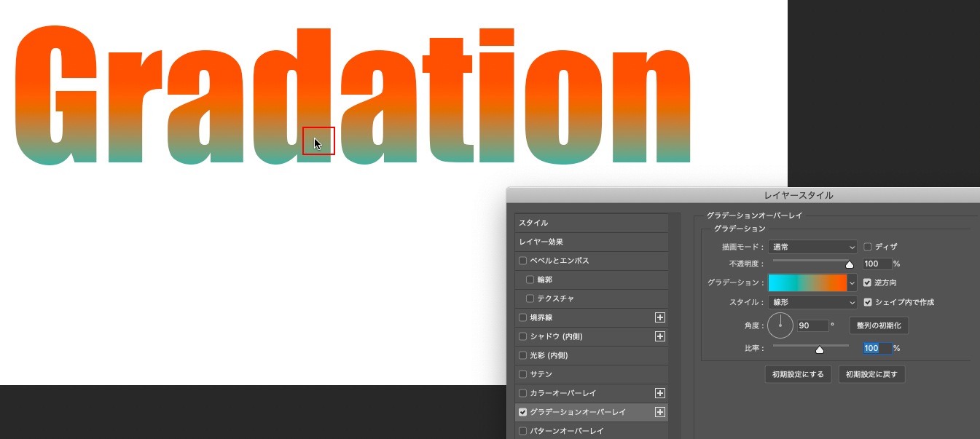Enable the ベベルとエンボス checkbox

point(522,261)
